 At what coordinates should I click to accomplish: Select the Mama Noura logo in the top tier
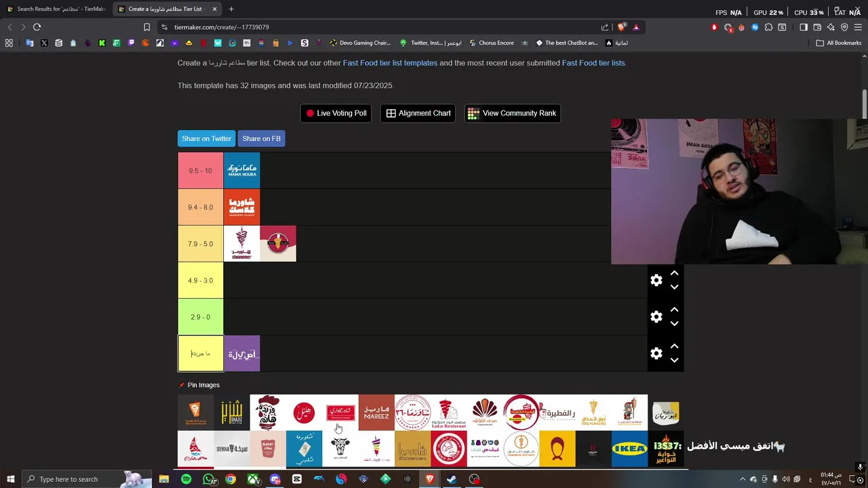(x=241, y=170)
